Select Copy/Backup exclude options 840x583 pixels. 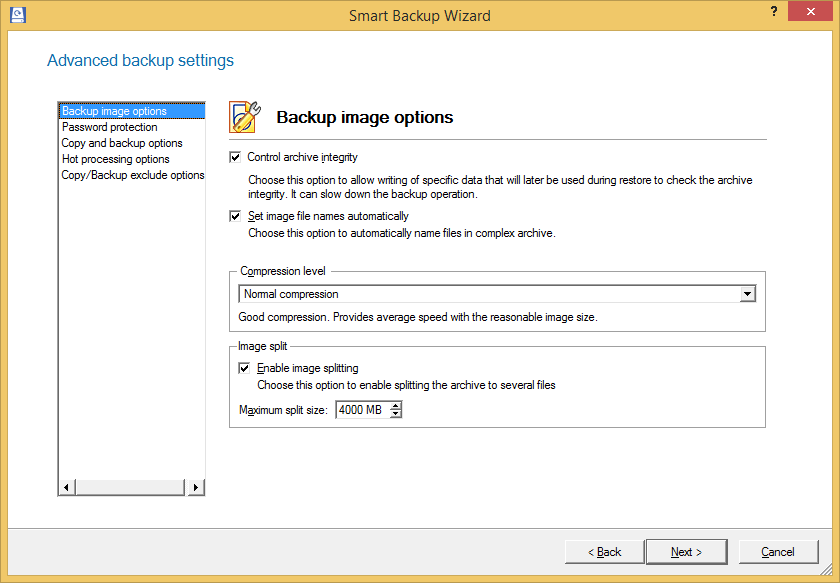pos(132,175)
